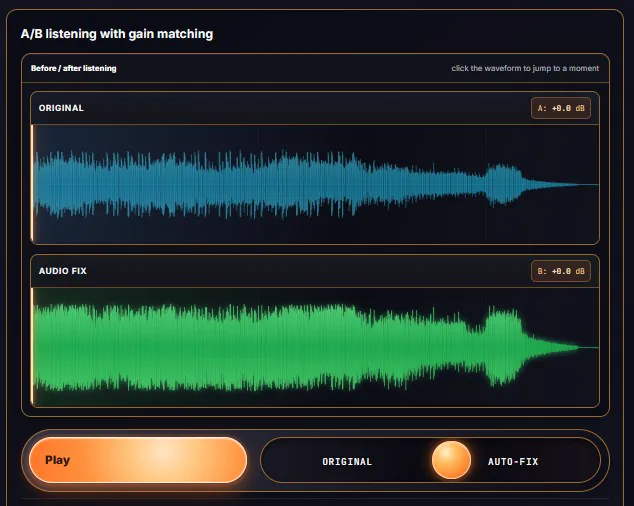Image resolution: width=634 pixels, height=506 pixels.
Task: Toggle the Original/Auto-Fix switch knob
Action: click(x=451, y=460)
